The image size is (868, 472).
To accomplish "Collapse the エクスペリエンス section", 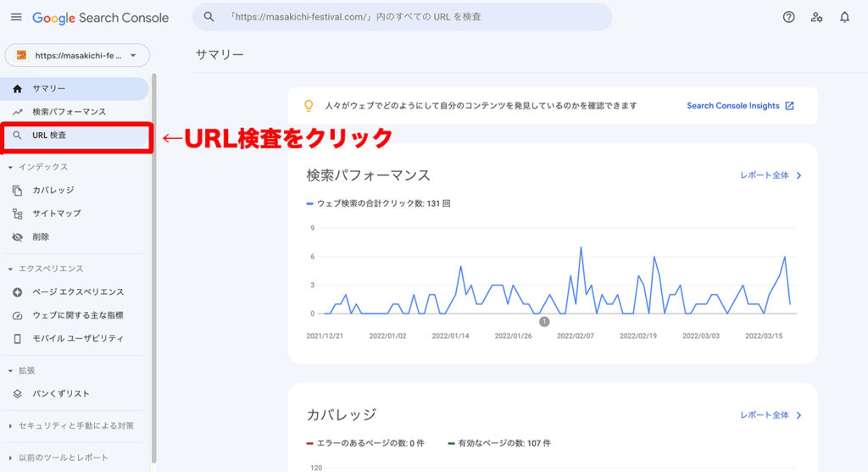I will coord(10,269).
